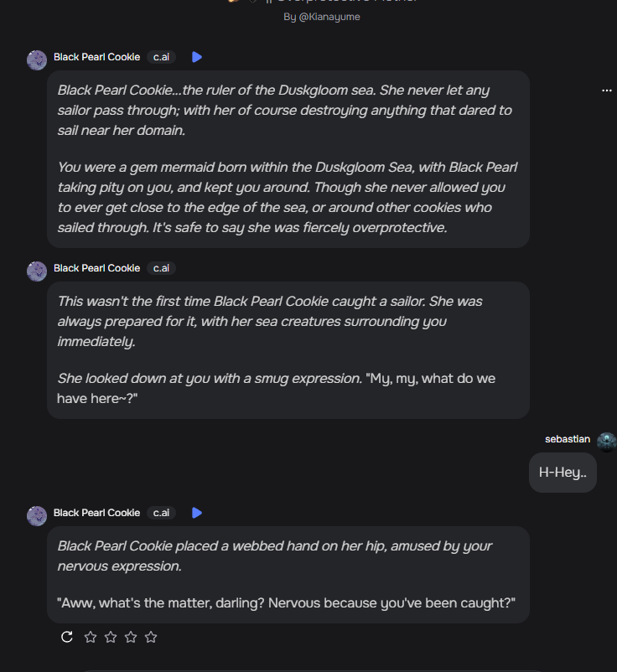Image resolution: width=617 pixels, height=672 pixels.
Task: Open the three-dot options menu on intro message
Action: [x=607, y=90]
